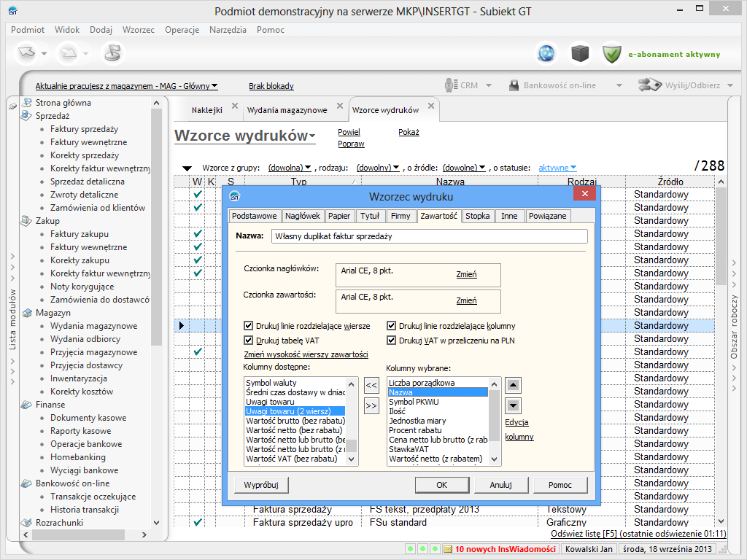Click the '<<' remove column button
This screenshot has height=560, width=747.
point(371,385)
